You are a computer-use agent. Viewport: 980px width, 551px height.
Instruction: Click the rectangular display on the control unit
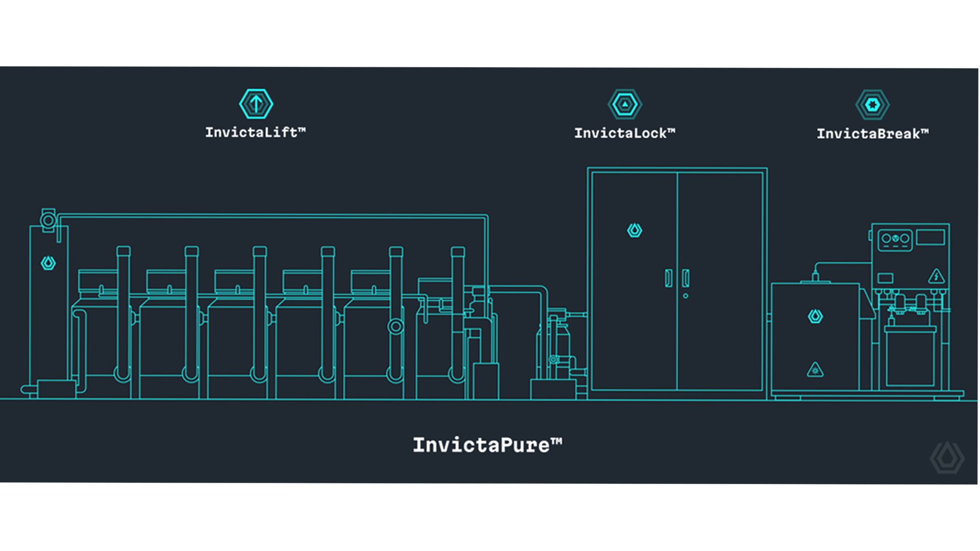pos(930,237)
